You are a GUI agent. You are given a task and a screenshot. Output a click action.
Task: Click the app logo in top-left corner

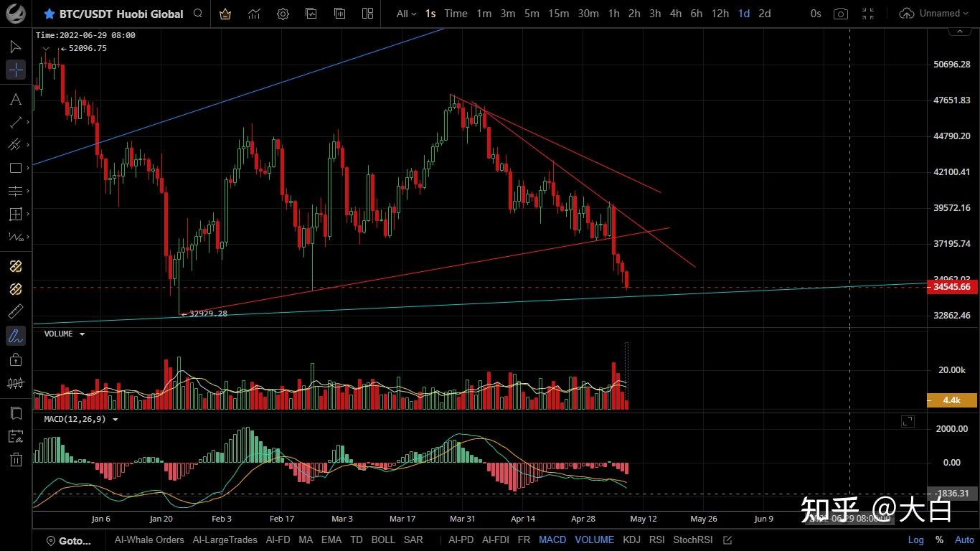tap(15, 13)
